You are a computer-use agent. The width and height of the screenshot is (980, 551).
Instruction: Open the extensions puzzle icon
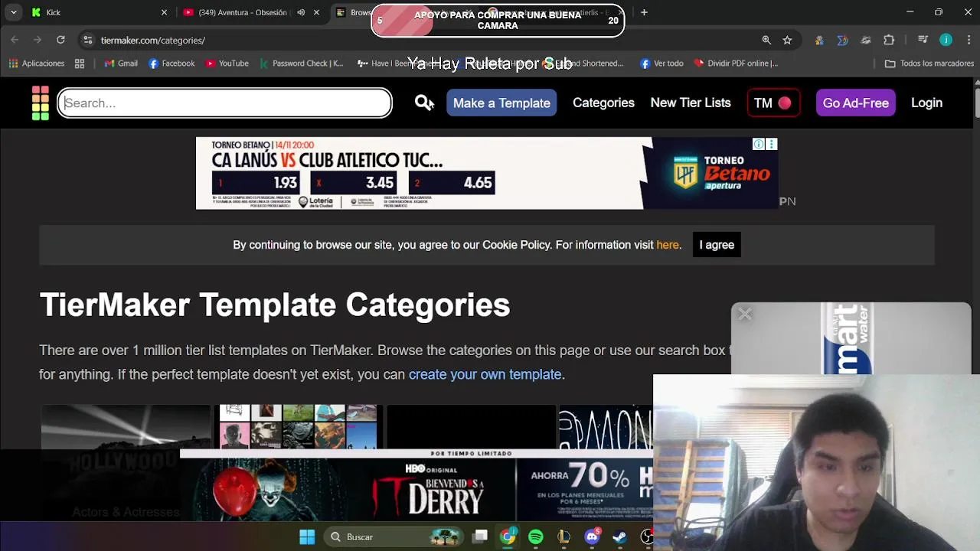[x=889, y=40]
